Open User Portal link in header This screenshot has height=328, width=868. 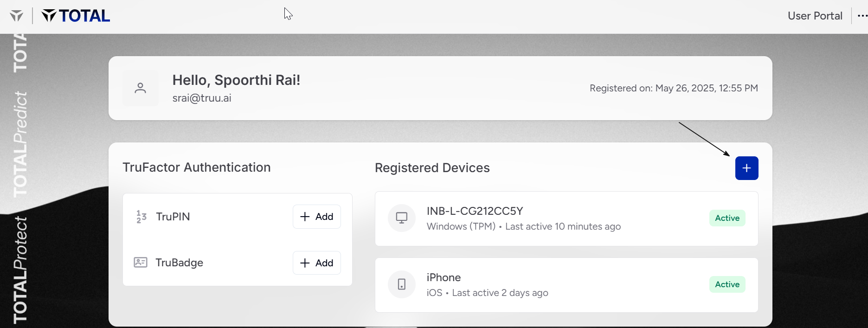point(815,16)
